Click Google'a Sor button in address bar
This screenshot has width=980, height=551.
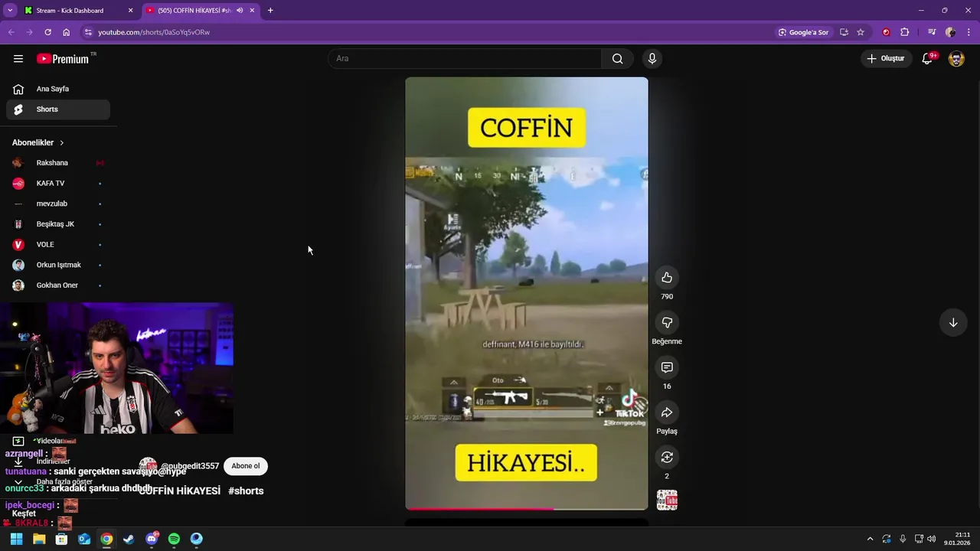coord(803,32)
